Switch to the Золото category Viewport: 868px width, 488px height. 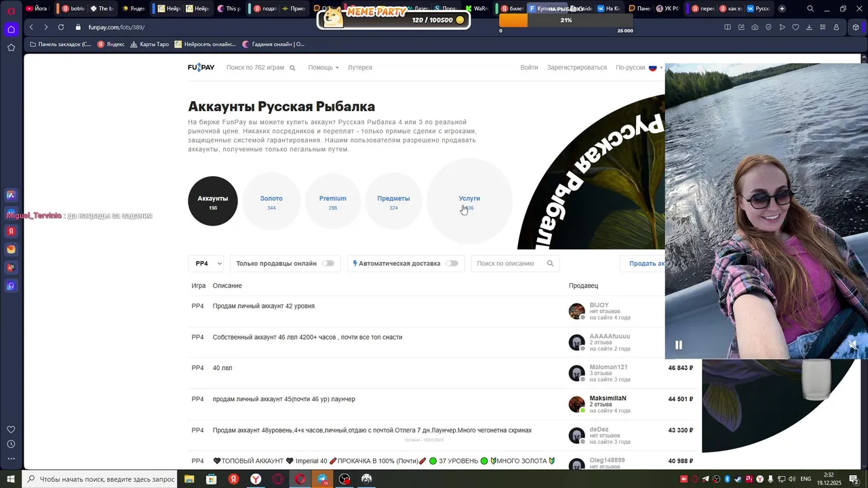271,201
